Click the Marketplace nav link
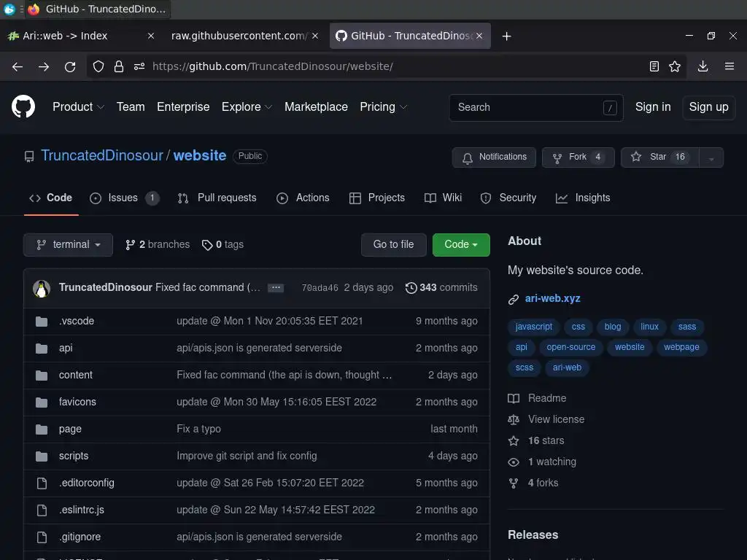747x560 pixels. point(316,106)
